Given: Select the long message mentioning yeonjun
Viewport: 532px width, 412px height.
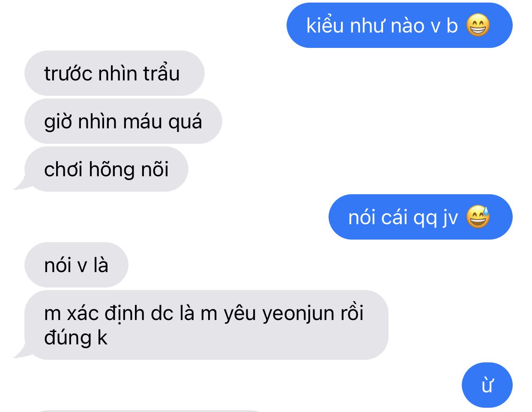Looking at the screenshot, I should point(206,325).
